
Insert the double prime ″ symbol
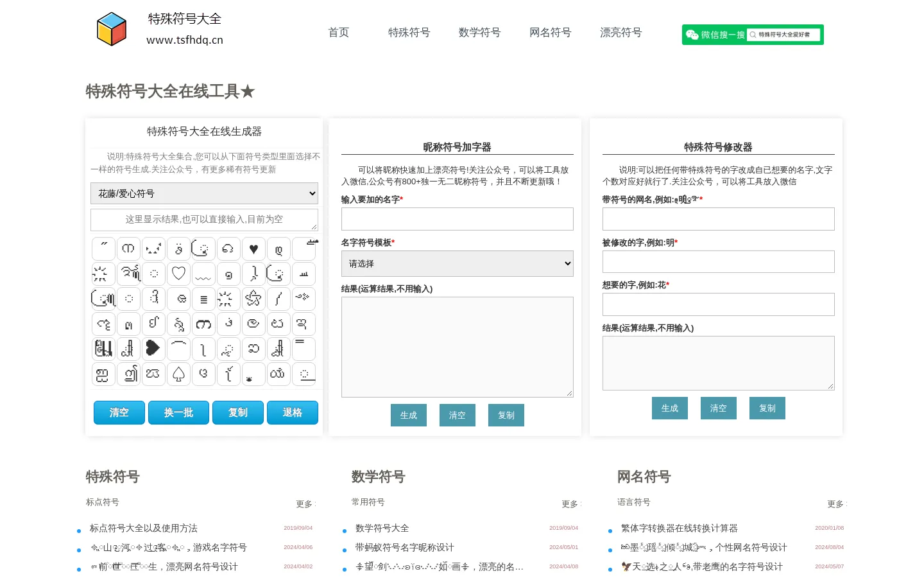pos(103,249)
